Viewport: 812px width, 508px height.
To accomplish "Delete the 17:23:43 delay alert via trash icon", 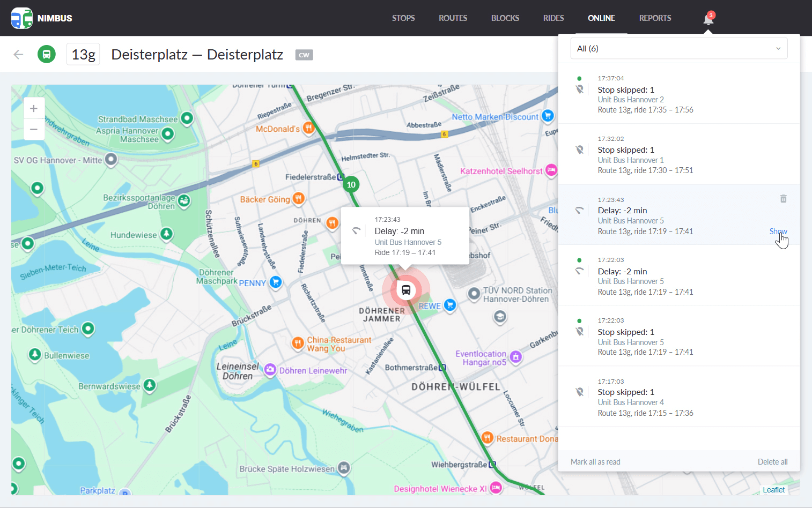I will [x=784, y=199].
